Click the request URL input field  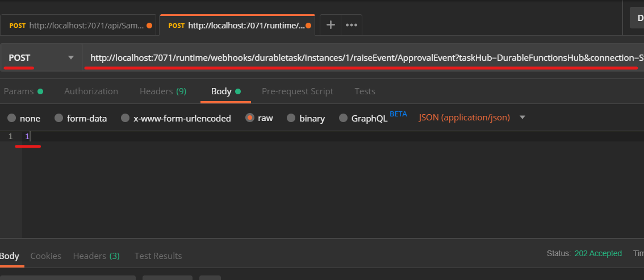363,58
